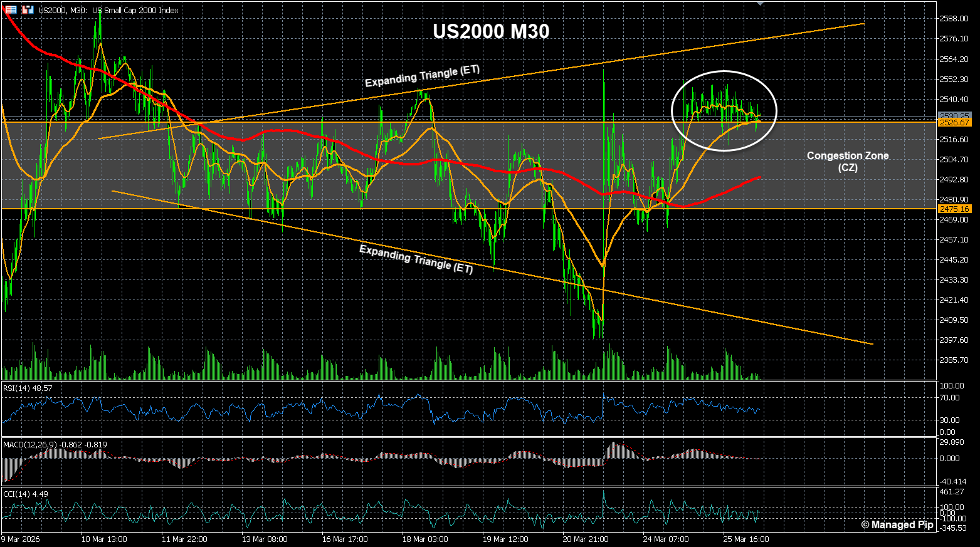Viewport: 980px width, 547px height.
Task: Select the 'US2000, M30: US Small Cap 2000 Index' header
Action: click(108, 10)
